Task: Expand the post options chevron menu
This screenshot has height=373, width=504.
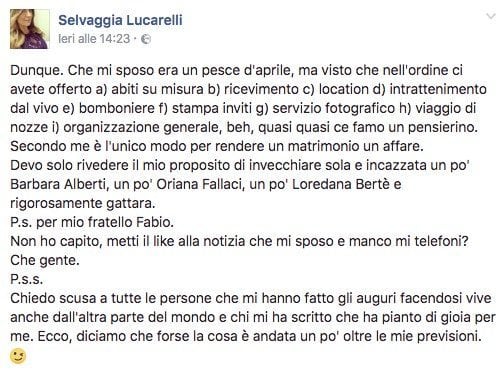Action: coord(491,16)
